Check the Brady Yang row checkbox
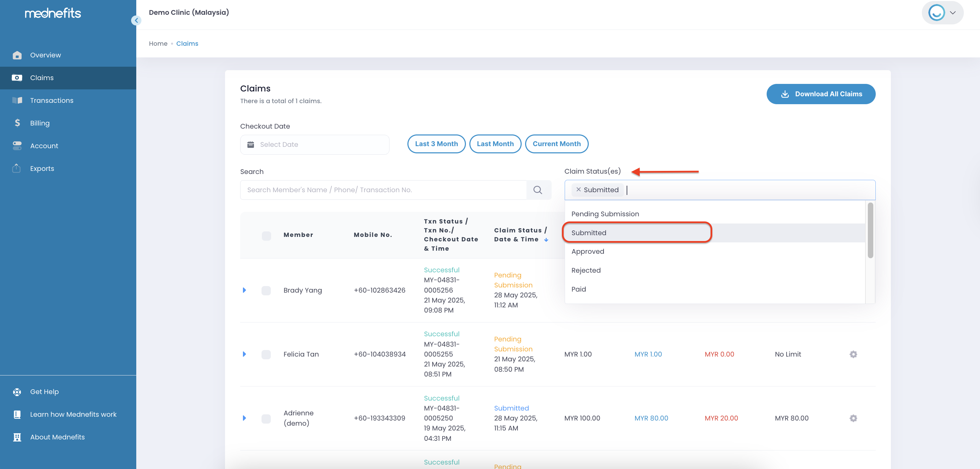This screenshot has height=469, width=980. pyautogui.click(x=266, y=290)
